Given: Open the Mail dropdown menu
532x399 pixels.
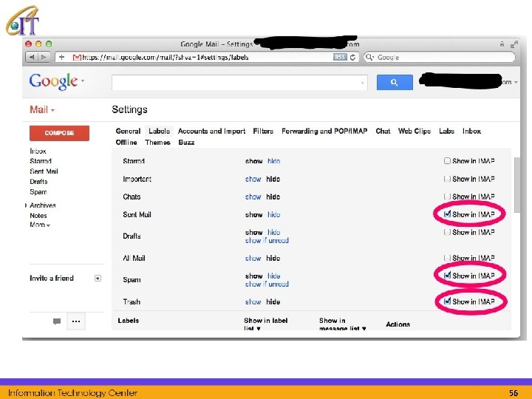Looking at the screenshot, I should tap(41, 109).
